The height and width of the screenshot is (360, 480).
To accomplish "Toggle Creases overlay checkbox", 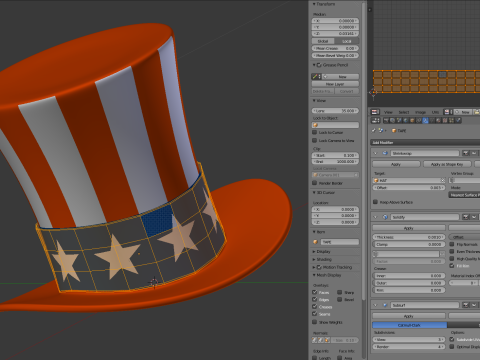I will point(314,307).
